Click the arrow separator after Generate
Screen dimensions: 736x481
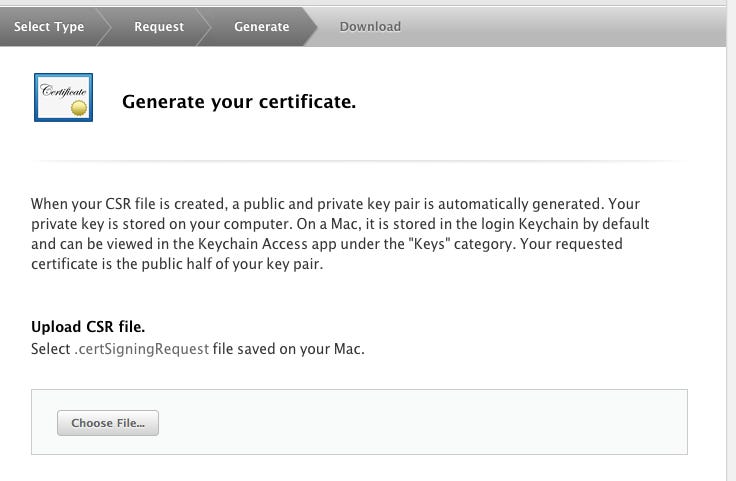click(309, 27)
